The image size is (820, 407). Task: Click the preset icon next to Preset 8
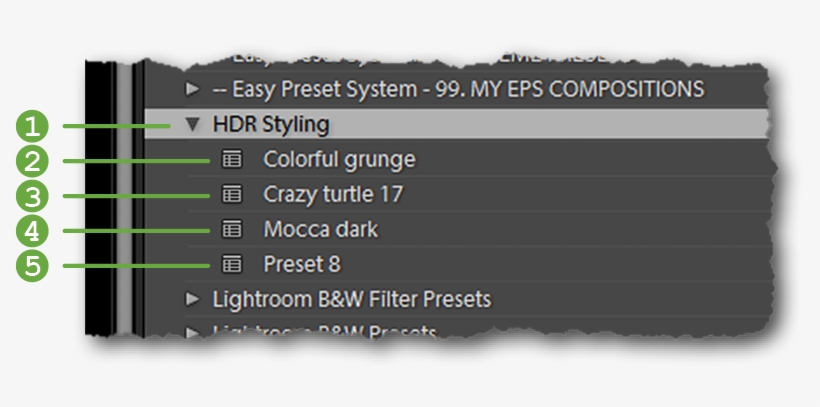pyautogui.click(x=232, y=265)
